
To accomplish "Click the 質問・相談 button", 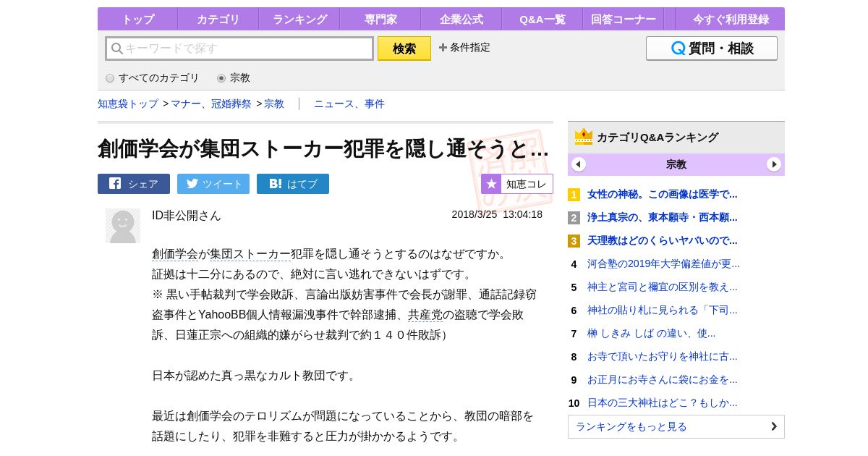I will (x=712, y=48).
